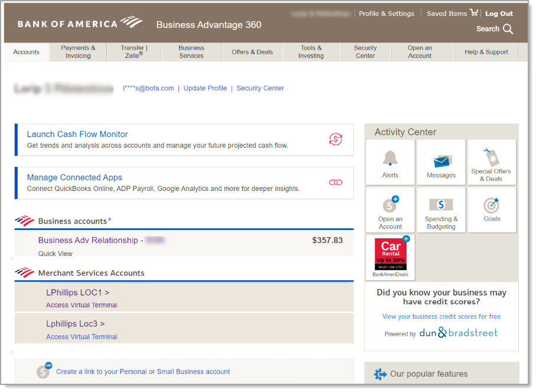
Task: Click the Manage Connected Apps link icon
Action: pyautogui.click(x=336, y=183)
